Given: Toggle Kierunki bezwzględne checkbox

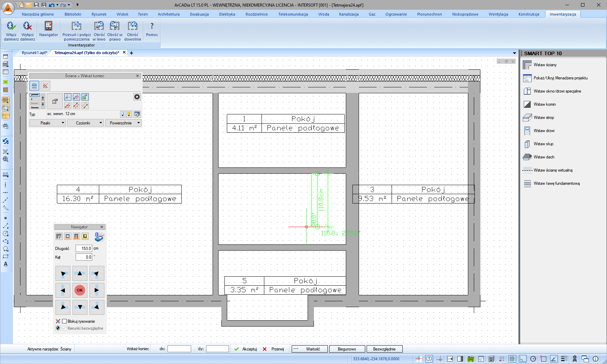Looking at the screenshot, I should 64,328.
